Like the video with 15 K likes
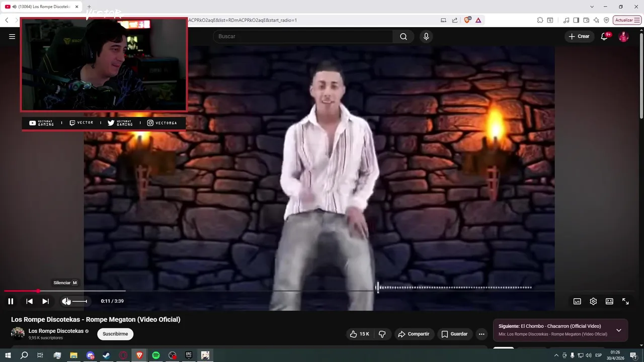644x362 pixels. (x=359, y=334)
